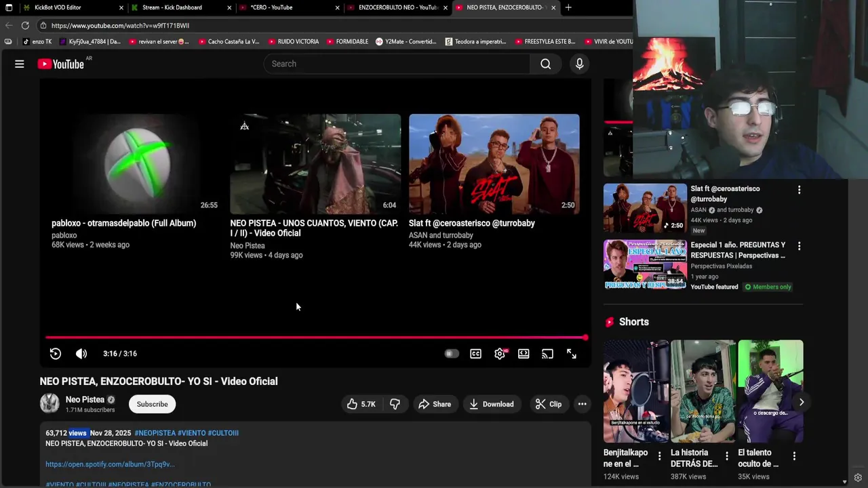Open NEO PISTEA UNOS CUANTOS endscreen thumbnail
The width and height of the screenshot is (868, 488).
(315, 164)
